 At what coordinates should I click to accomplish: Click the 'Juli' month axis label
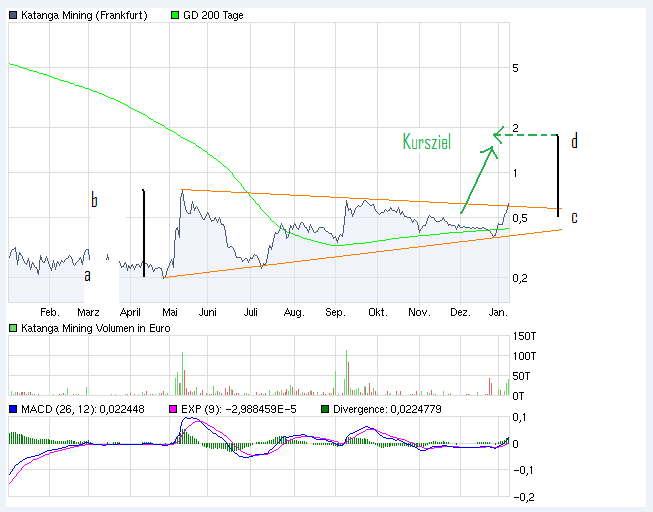pyautogui.click(x=251, y=312)
